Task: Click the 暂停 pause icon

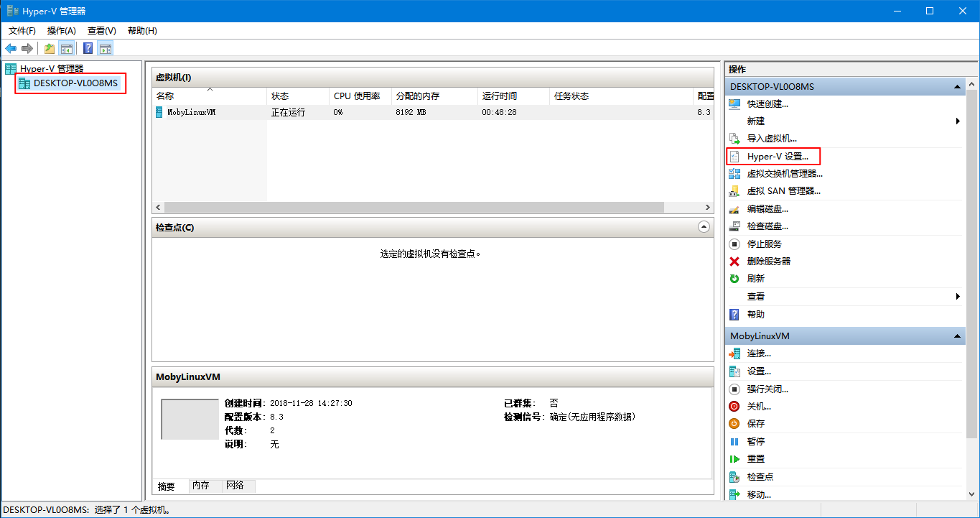Action: 734,441
